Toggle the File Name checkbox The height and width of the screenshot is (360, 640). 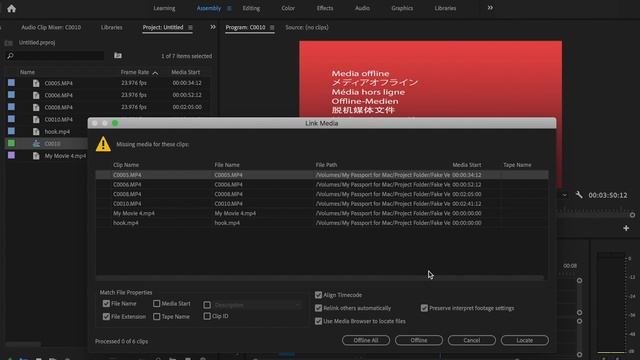106,303
